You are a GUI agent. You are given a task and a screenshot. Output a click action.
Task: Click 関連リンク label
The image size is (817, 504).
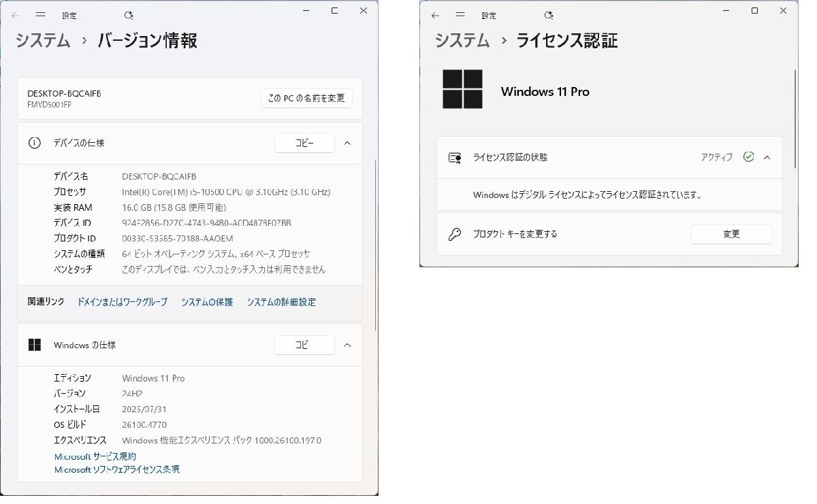(46, 302)
